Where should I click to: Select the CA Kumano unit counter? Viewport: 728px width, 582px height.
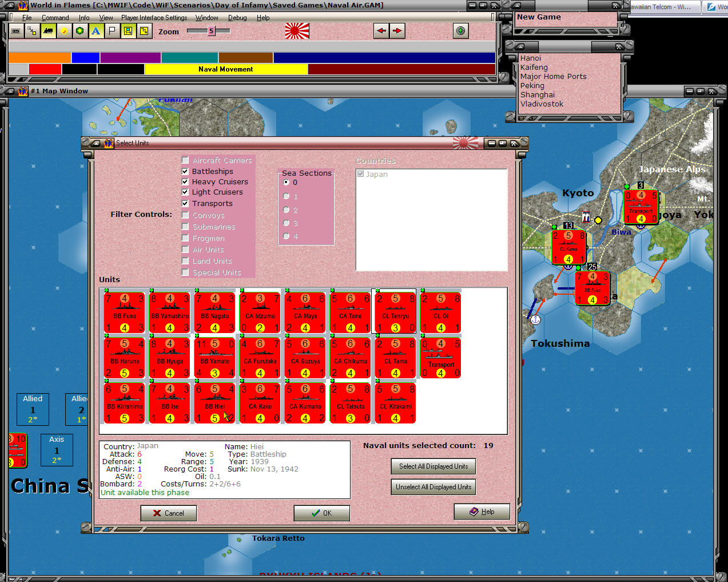(305, 403)
